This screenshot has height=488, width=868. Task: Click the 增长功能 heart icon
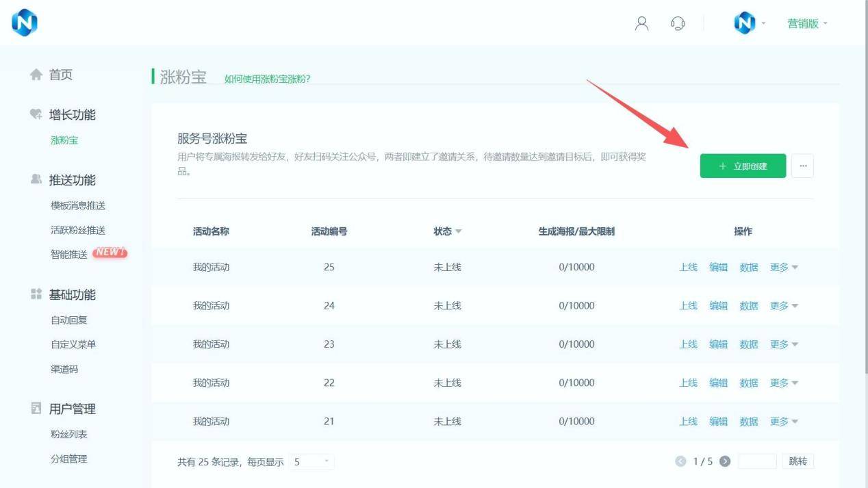36,114
